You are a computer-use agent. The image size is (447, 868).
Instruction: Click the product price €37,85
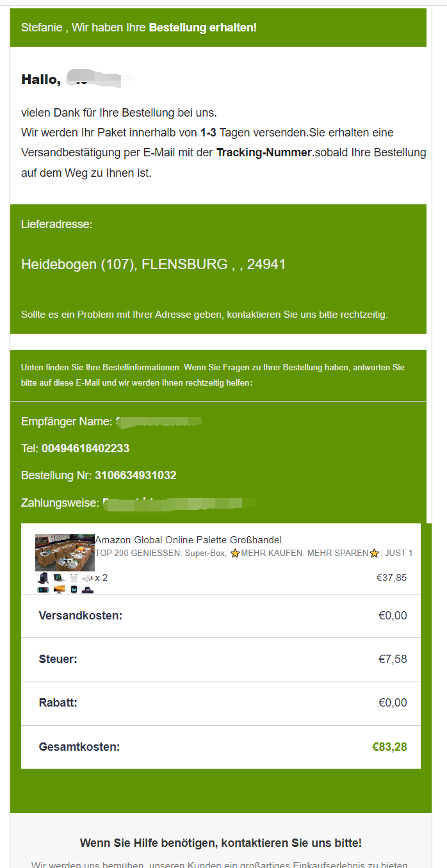click(391, 578)
